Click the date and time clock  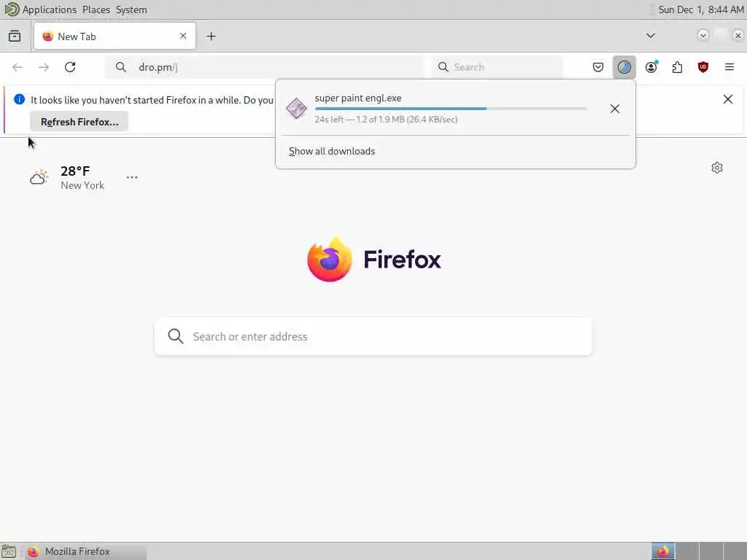701,9
